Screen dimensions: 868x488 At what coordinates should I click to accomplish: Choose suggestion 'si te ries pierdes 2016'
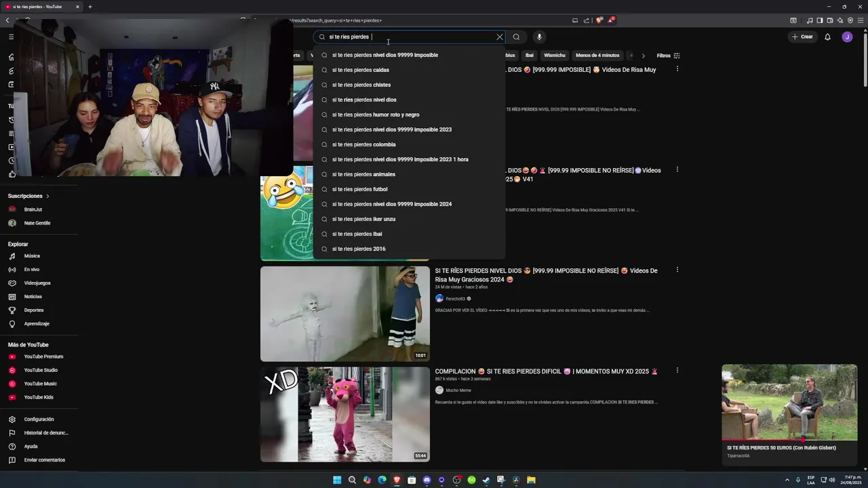(x=409, y=249)
